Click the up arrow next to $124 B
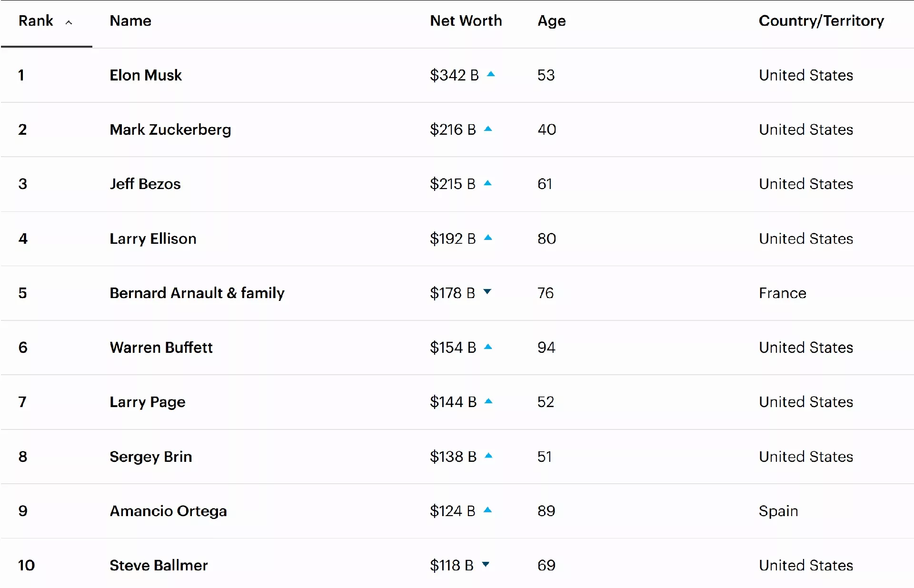This screenshot has width=914, height=588. coord(487,510)
